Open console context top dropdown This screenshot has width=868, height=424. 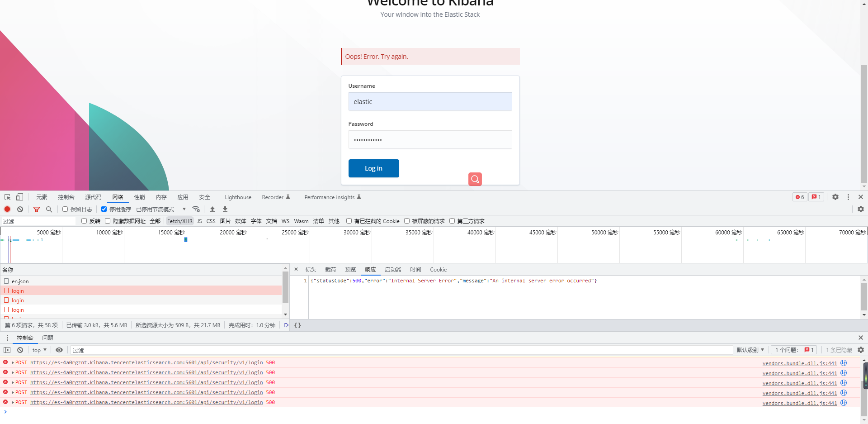pyautogui.click(x=39, y=350)
